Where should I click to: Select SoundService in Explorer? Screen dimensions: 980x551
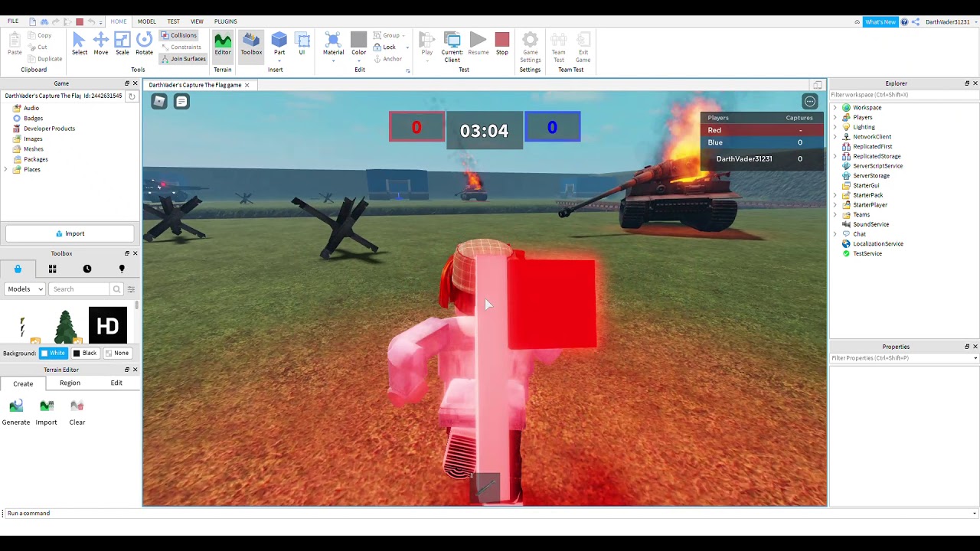tap(871, 224)
